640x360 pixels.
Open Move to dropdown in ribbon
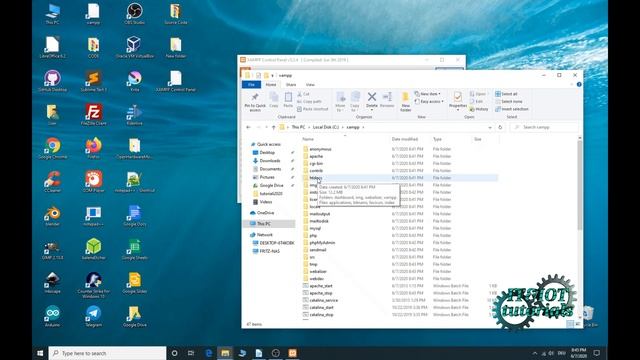[340, 101]
